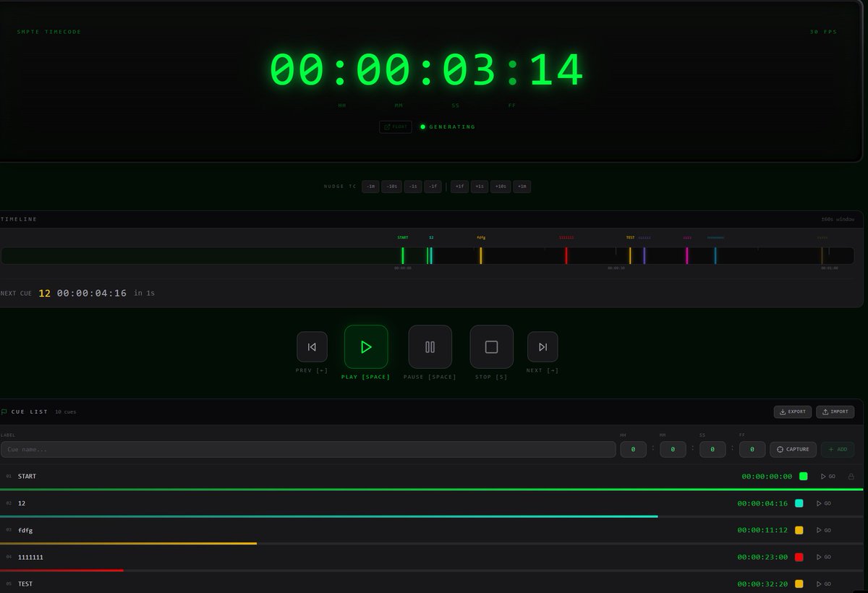Nudge timecode forward one frame
Image resolution: width=868 pixels, height=593 pixels.
[x=460, y=187]
